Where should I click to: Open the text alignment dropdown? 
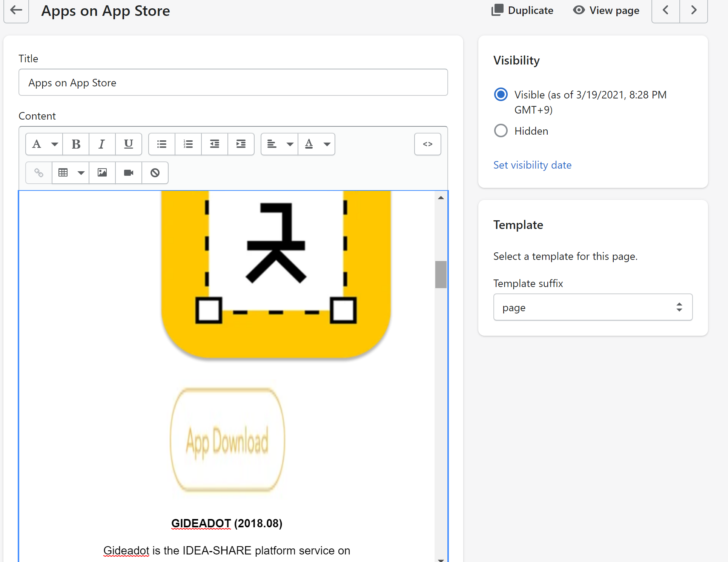[x=280, y=144]
